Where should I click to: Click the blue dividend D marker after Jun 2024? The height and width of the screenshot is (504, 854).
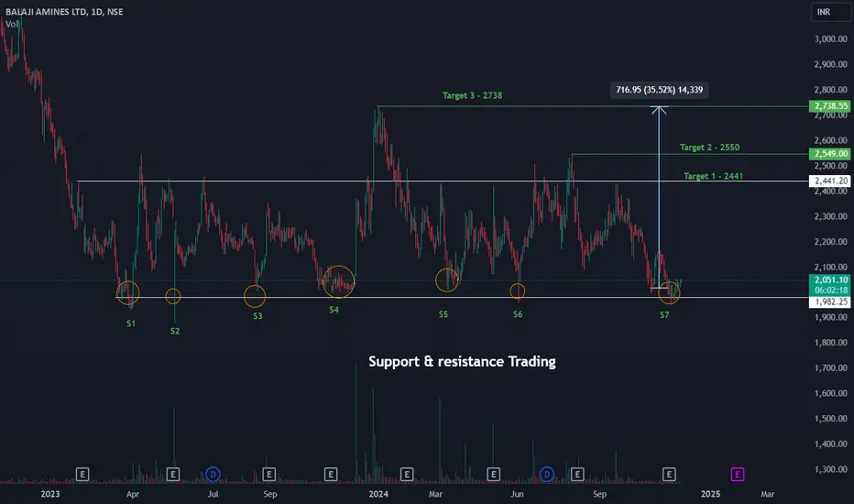point(547,475)
